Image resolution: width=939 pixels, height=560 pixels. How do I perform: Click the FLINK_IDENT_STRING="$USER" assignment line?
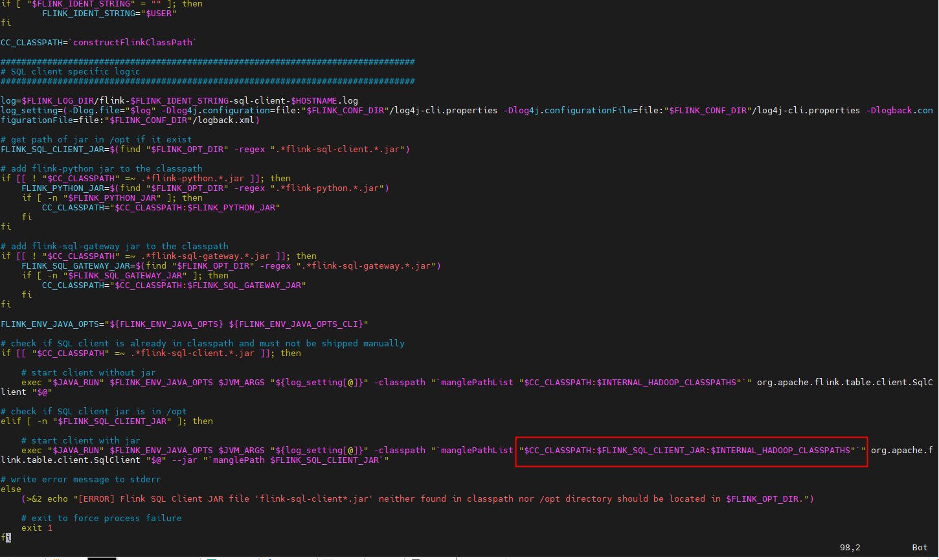click(x=109, y=13)
